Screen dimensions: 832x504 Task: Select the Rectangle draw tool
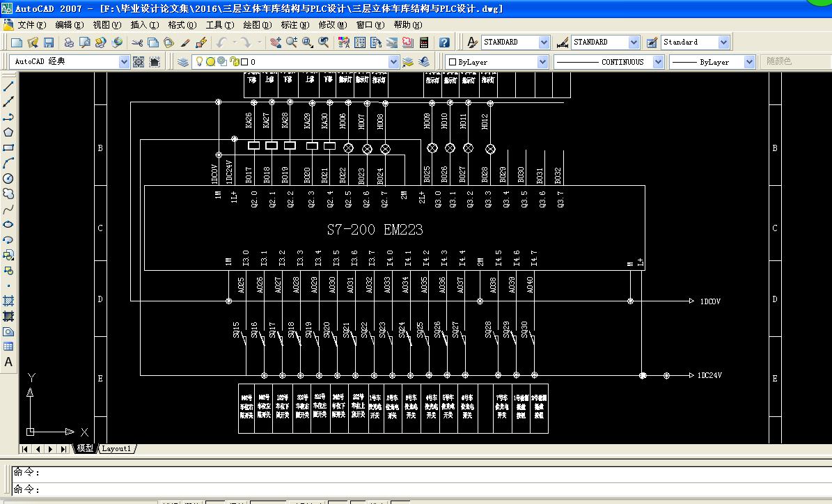click(x=8, y=148)
